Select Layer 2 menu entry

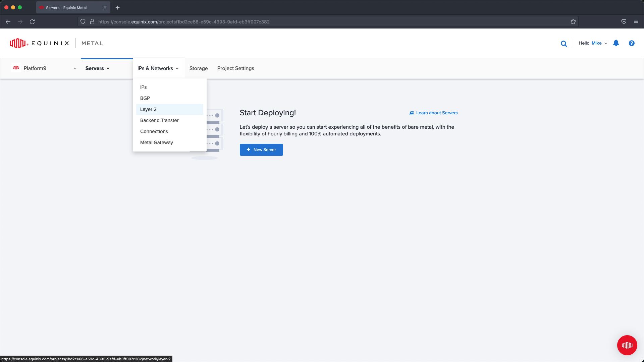pyautogui.click(x=170, y=109)
